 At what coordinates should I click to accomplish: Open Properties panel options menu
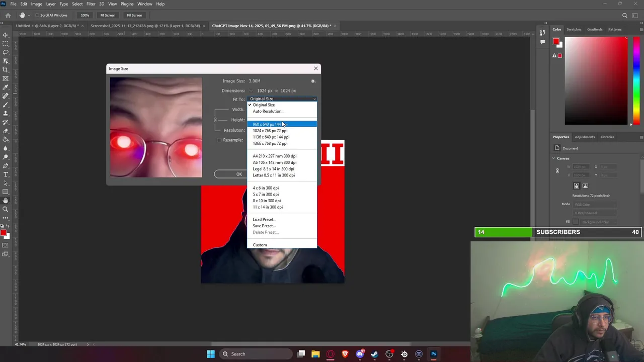pyautogui.click(x=641, y=137)
